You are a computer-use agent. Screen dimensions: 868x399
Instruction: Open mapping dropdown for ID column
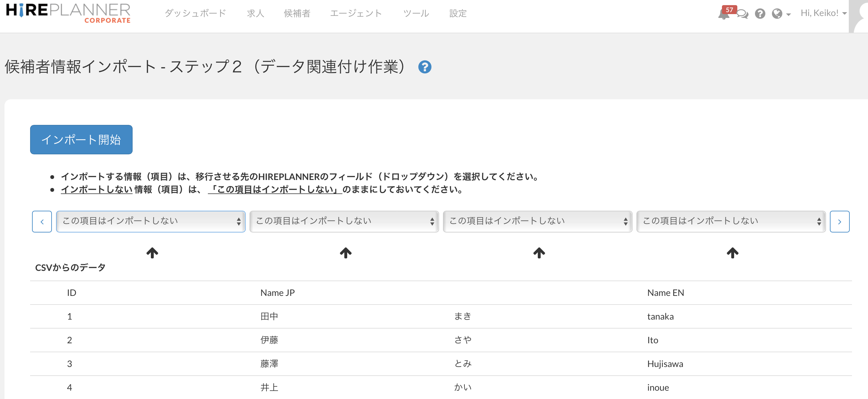pos(151,221)
